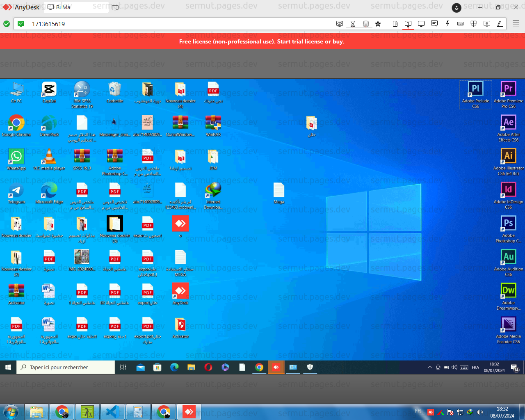Open the file transfer icon in AnyDesk
Screen dimensions: 525x420
click(x=395, y=24)
